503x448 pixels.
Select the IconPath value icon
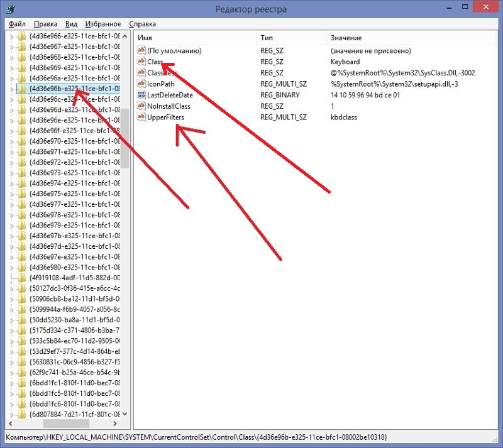click(141, 84)
